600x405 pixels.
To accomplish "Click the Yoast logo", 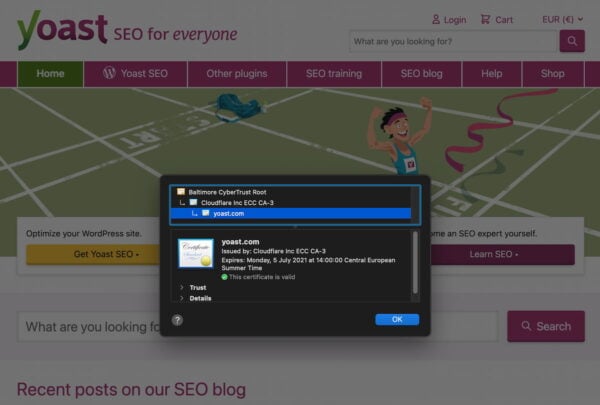I will coord(62,31).
